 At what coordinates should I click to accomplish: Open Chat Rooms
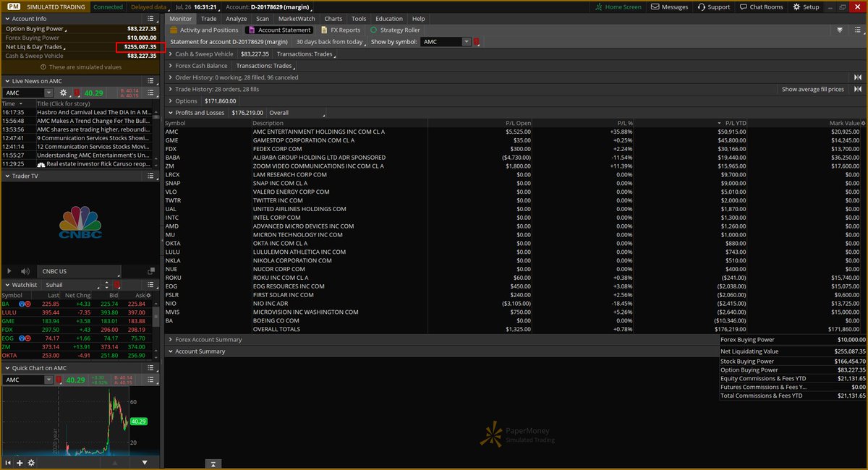point(761,7)
